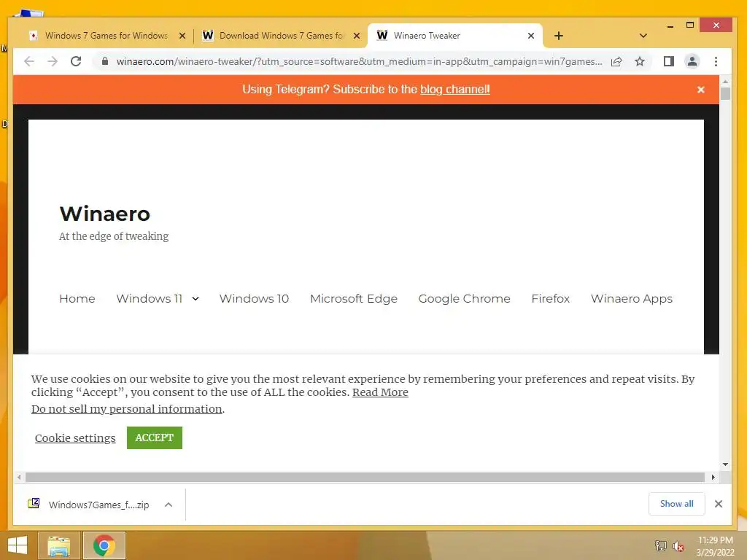This screenshot has width=747, height=560.
Task: Close the Download Windows 7 Games tab
Action: coord(356,36)
